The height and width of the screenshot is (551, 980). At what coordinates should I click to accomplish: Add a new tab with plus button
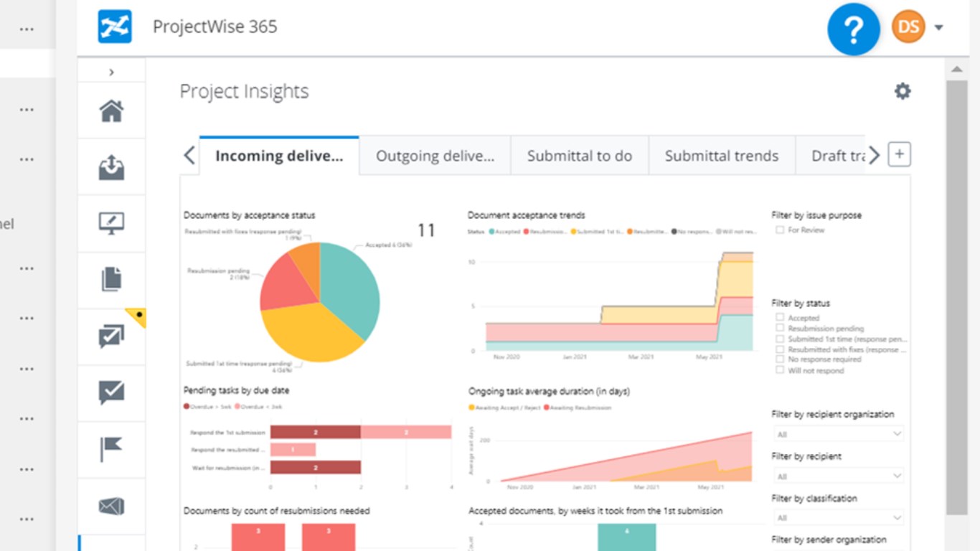click(900, 154)
